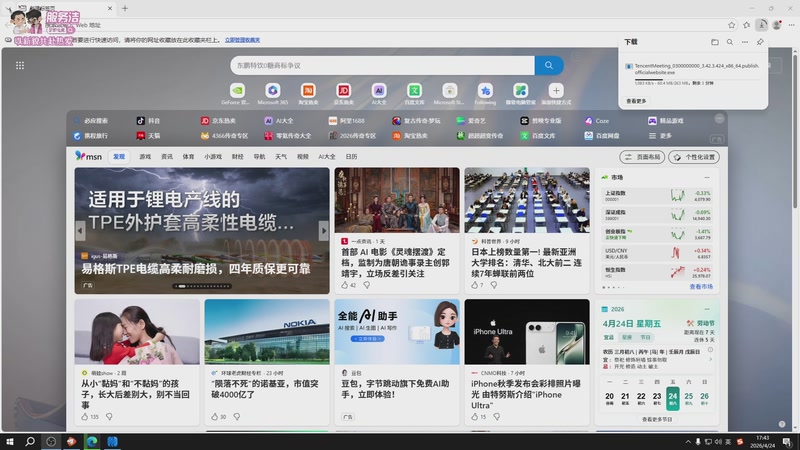The width and height of the screenshot is (800, 450).
Task: Go to previous slide in featured carousel
Action: [x=80, y=231]
